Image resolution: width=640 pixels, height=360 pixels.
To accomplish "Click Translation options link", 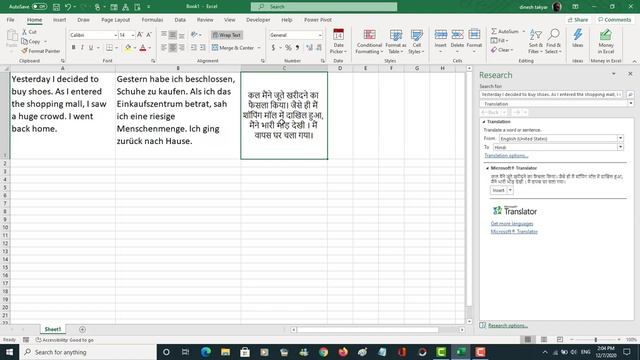I will click(x=506, y=156).
